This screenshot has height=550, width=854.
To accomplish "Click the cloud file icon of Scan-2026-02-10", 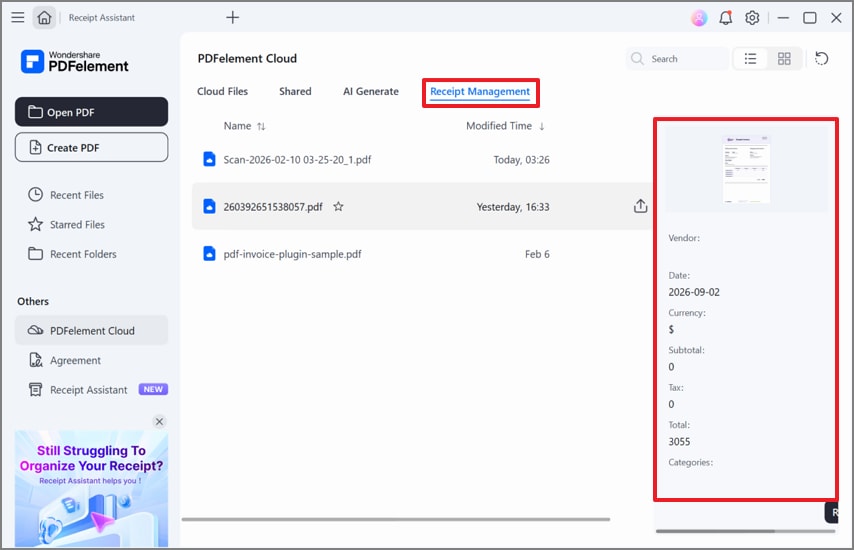I will pos(209,159).
